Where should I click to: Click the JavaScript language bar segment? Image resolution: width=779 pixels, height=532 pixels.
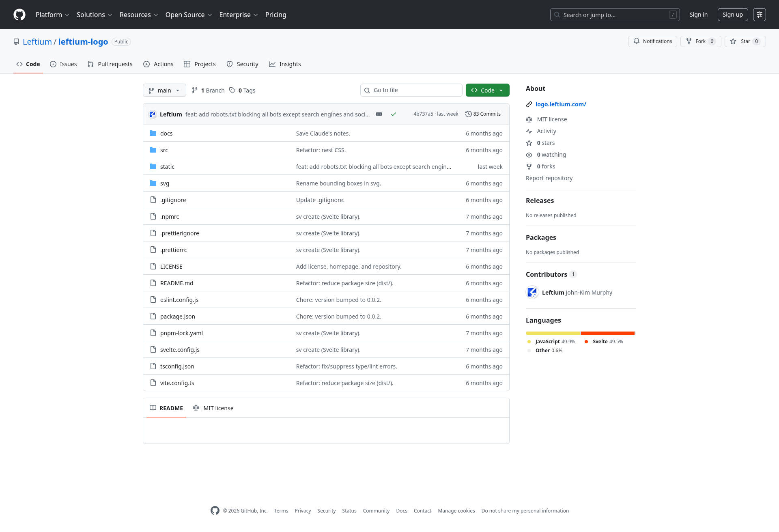(553, 333)
